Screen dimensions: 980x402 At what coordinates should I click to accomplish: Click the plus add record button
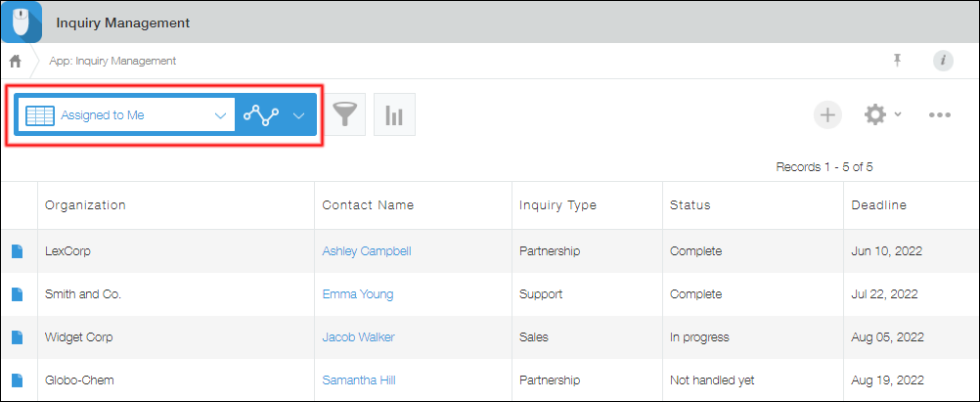tap(828, 114)
